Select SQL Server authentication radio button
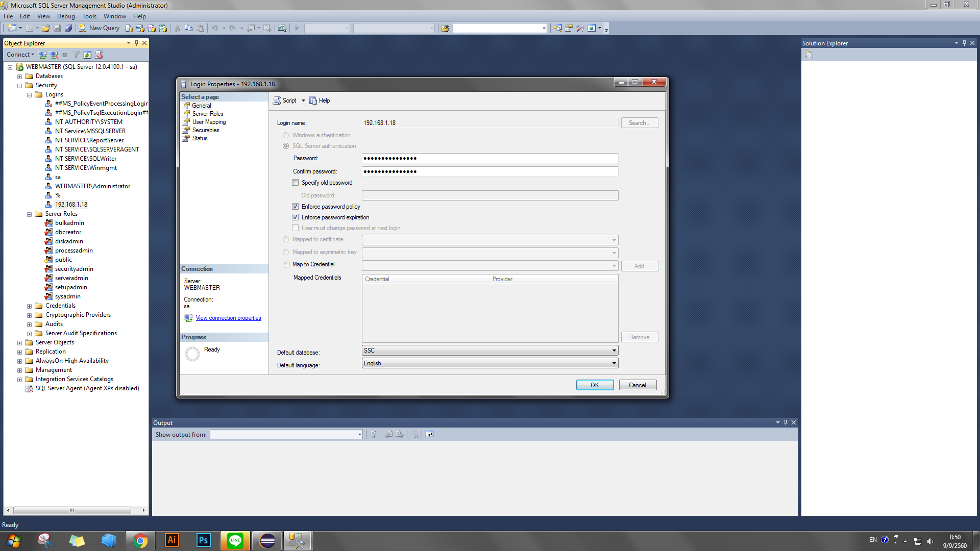This screenshot has width=980, height=551. 286,146
